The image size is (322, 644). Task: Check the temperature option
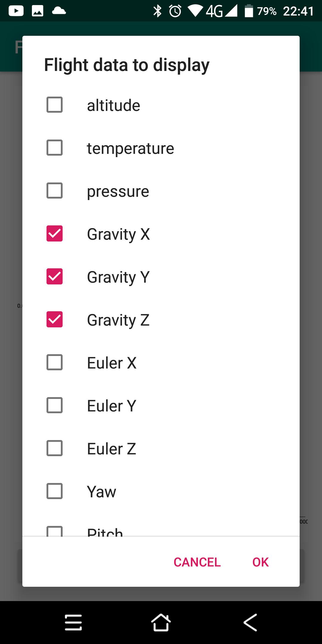click(x=55, y=148)
